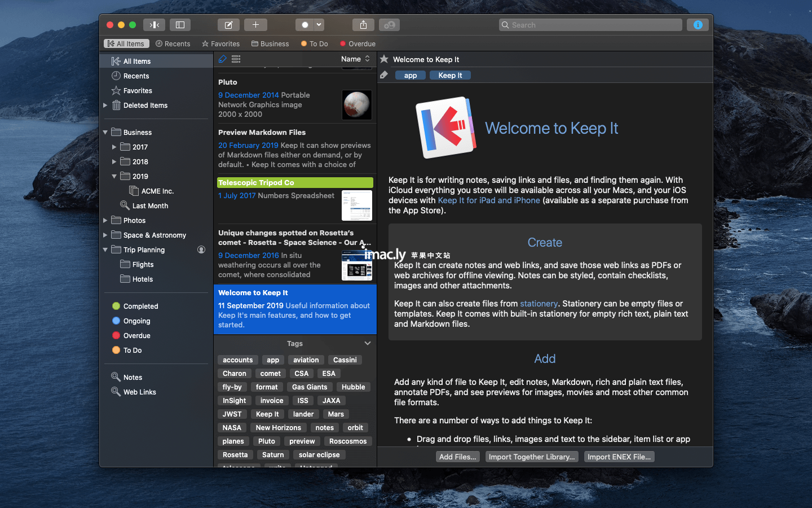Expand the 2017 folder triangle
The height and width of the screenshot is (508, 812).
point(114,147)
